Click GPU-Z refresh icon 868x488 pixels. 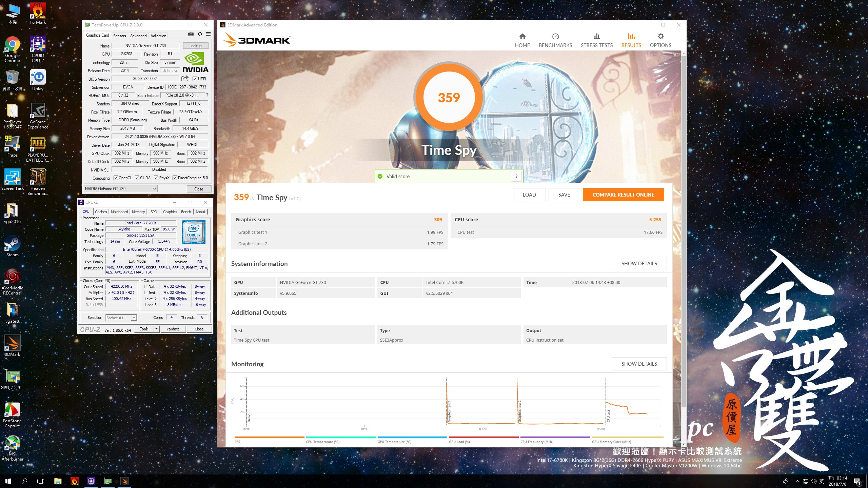click(200, 34)
